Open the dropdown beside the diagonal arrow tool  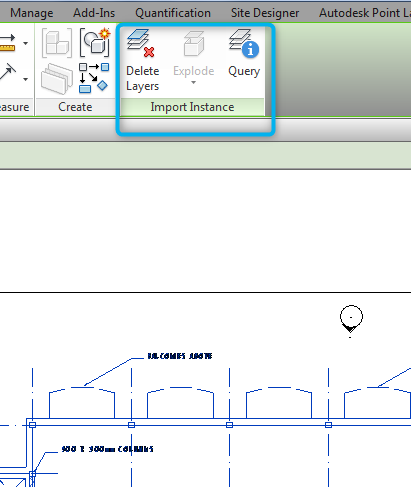(25, 79)
